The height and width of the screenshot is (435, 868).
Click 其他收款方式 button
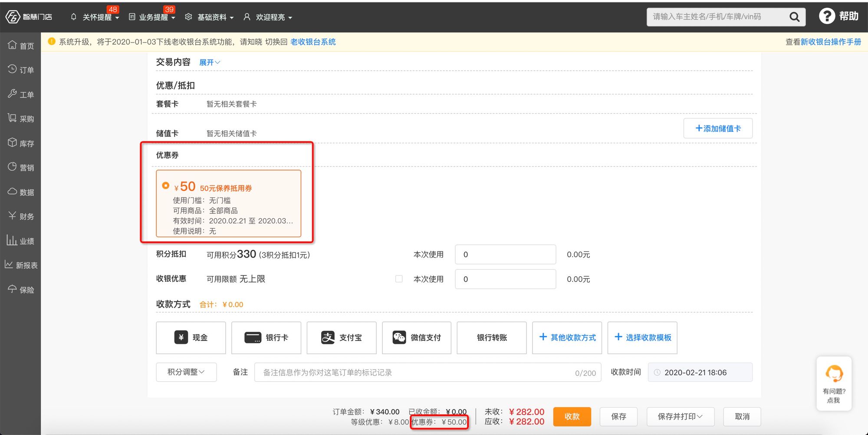(567, 337)
